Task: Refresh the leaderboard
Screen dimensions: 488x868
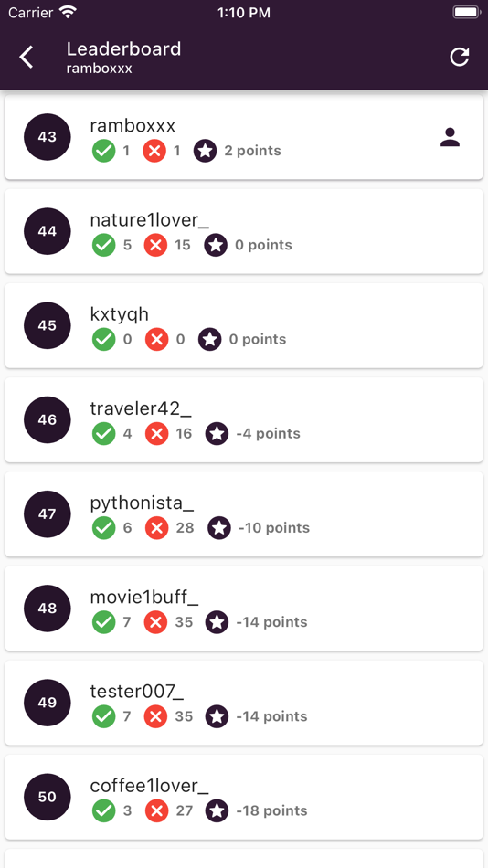Action: pyautogui.click(x=459, y=57)
